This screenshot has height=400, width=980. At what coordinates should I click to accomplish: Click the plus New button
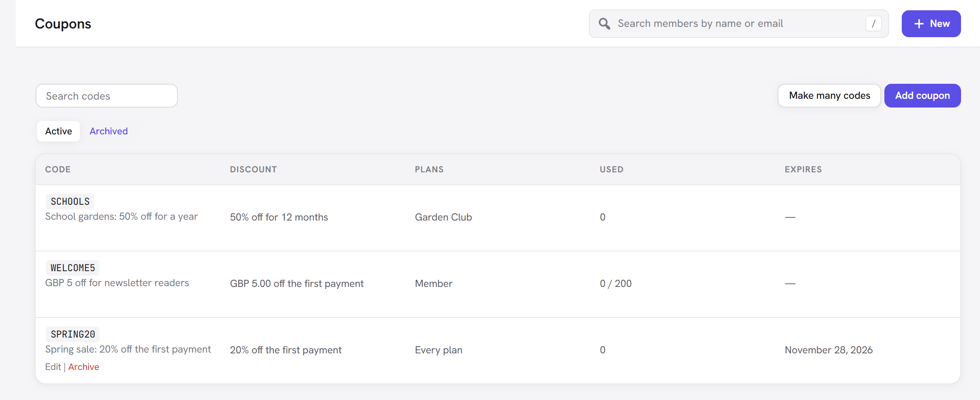(931, 24)
